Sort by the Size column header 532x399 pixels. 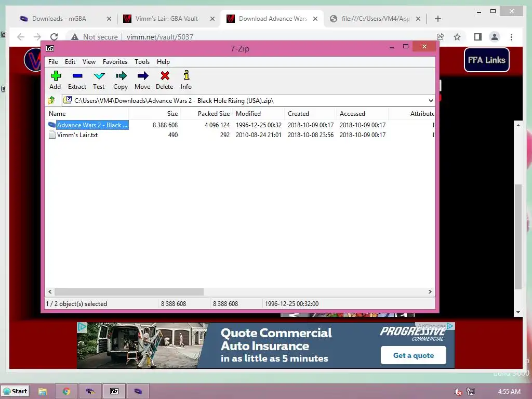pos(155,114)
